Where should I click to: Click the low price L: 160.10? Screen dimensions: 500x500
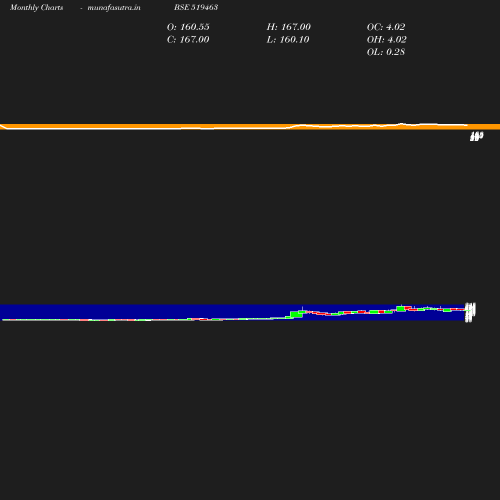pyautogui.click(x=288, y=39)
